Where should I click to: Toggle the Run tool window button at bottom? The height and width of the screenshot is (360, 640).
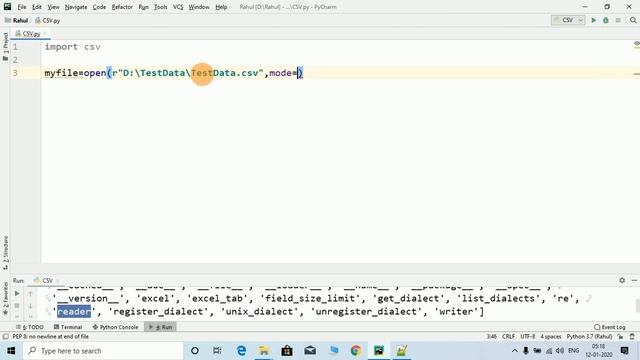(160, 327)
